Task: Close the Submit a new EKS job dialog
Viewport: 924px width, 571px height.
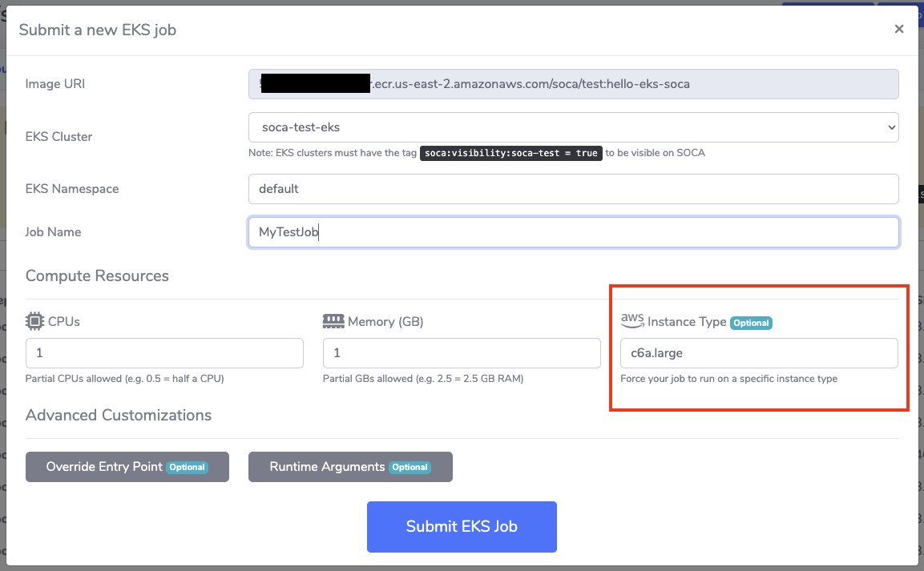Action: point(898,29)
